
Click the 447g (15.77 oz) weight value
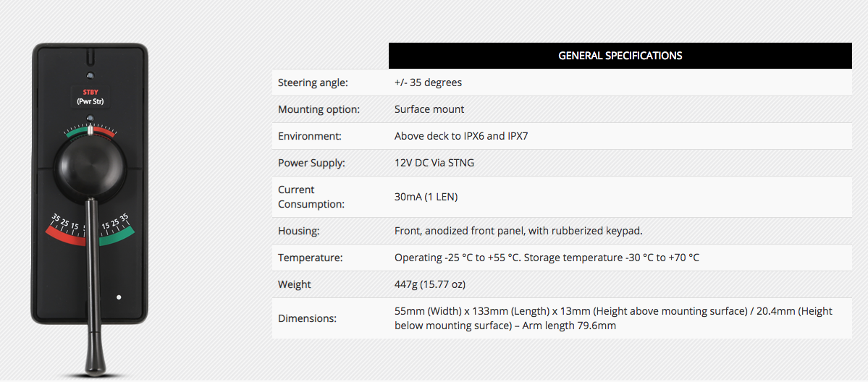429,284
